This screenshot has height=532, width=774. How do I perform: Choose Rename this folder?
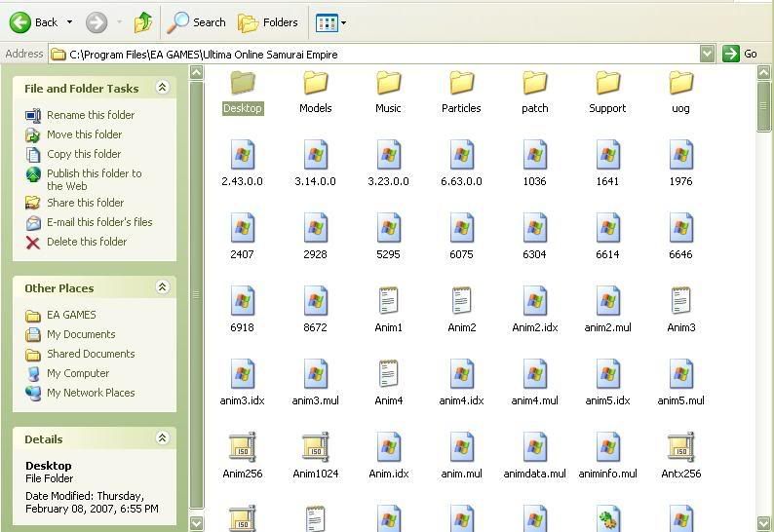80,115
